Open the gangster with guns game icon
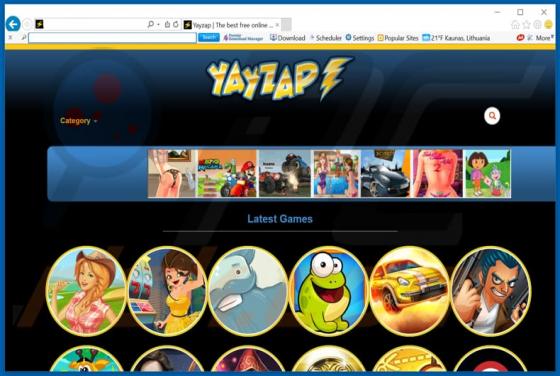Viewport: 560px width, 376px height. (x=491, y=291)
